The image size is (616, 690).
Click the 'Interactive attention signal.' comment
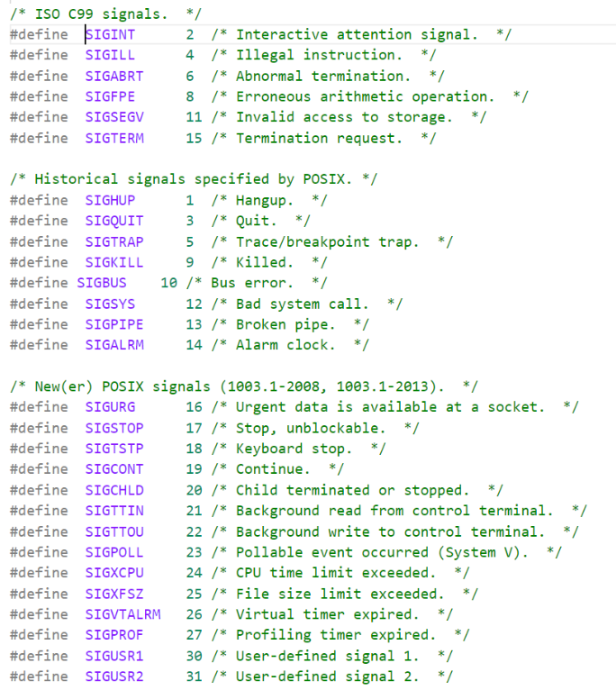coord(361,34)
